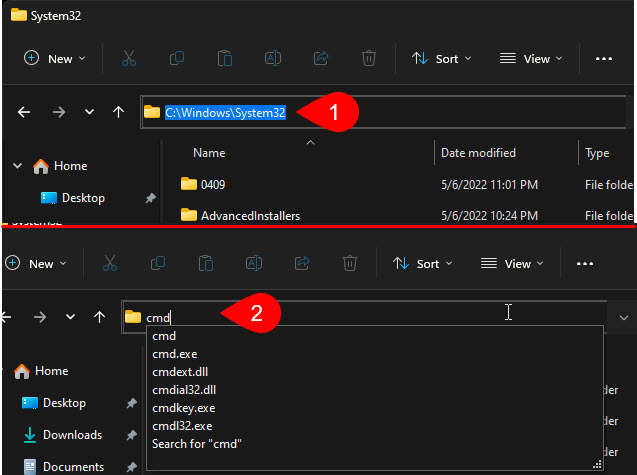The height and width of the screenshot is (475, 637).
Task: Open recent locations chevron in lower window
Action: coord(70,317)
